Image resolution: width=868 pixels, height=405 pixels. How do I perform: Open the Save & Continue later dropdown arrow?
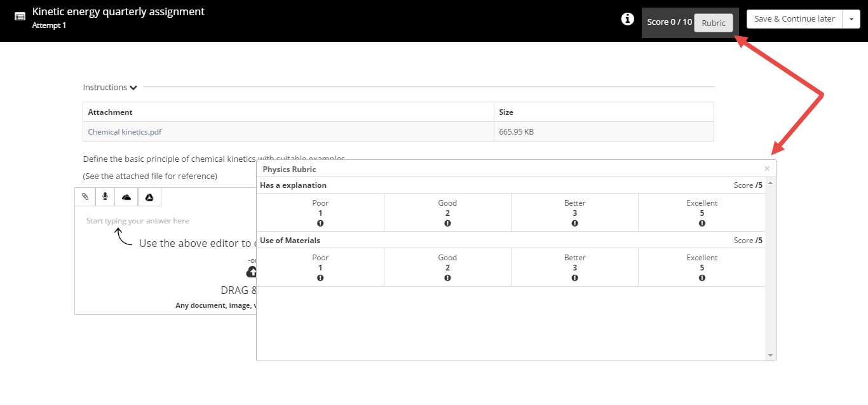click(851, 19)
